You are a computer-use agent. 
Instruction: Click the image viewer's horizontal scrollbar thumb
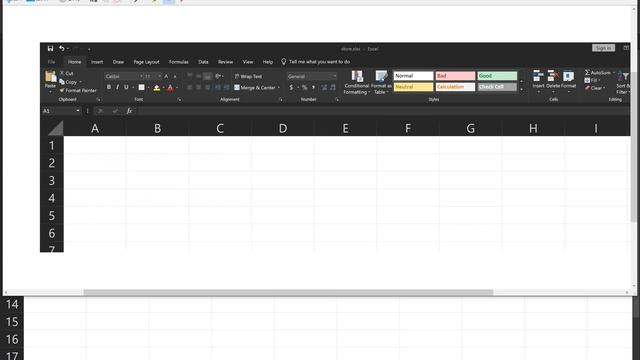click(288, 292)
